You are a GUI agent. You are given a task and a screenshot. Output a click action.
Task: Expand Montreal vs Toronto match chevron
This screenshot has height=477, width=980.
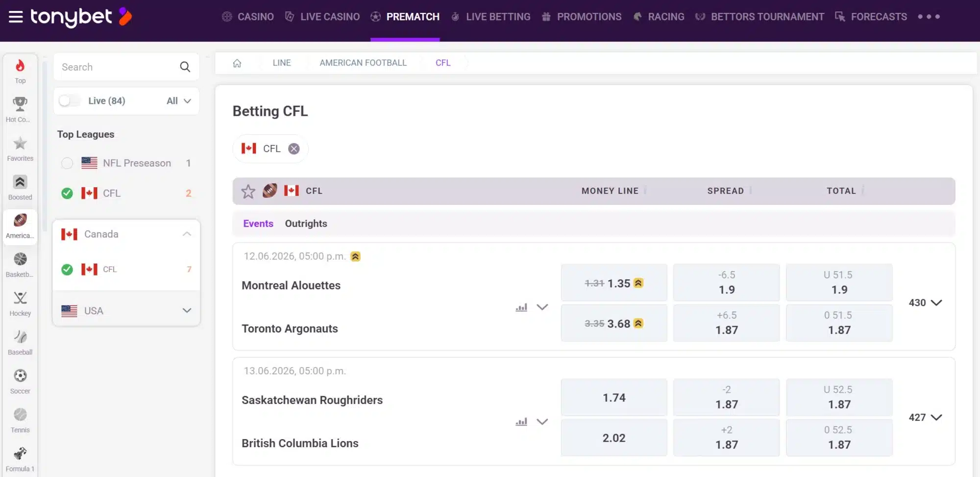tap(542, 307)
